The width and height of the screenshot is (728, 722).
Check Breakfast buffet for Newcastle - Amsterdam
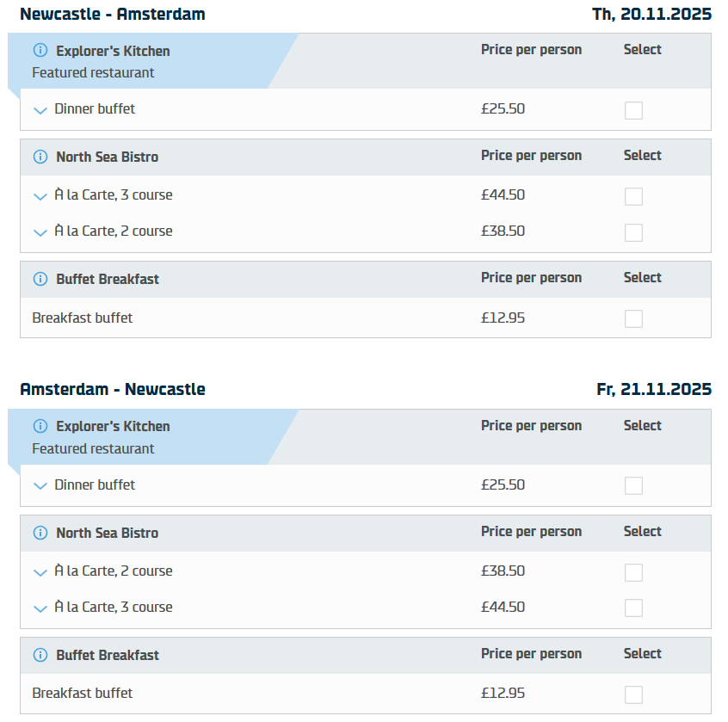(633, 318)
